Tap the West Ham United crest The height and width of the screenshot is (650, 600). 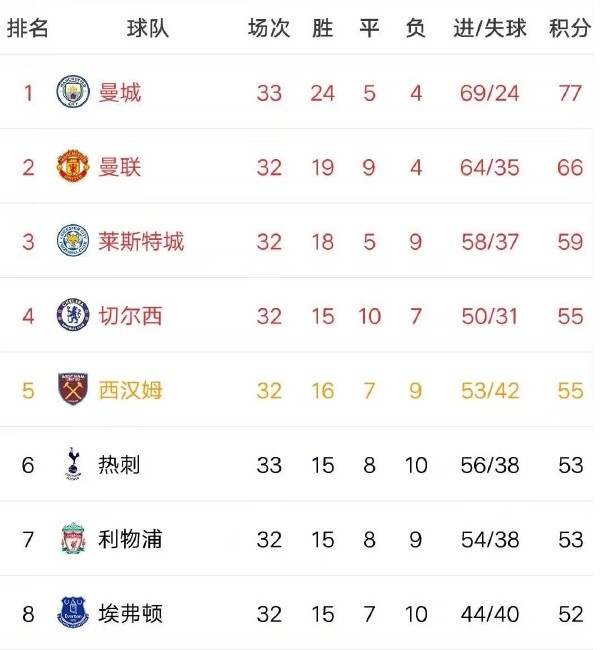point(73,389)
